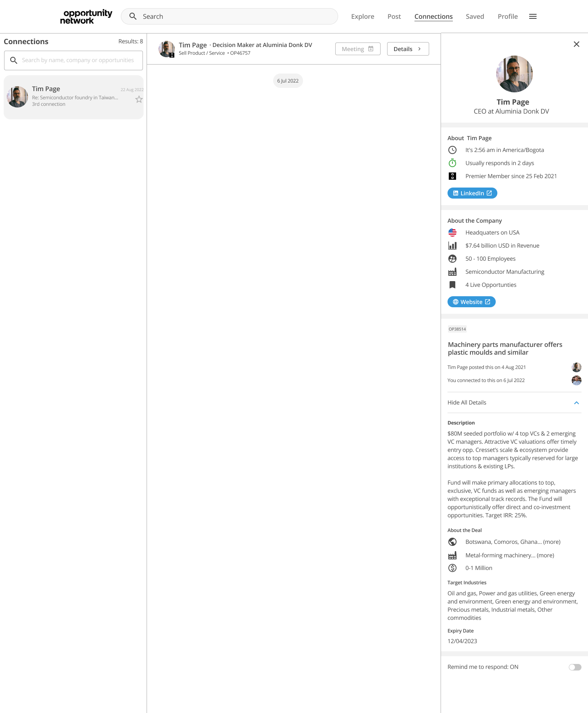Click the Meeting button

click(x=358, y=49)
